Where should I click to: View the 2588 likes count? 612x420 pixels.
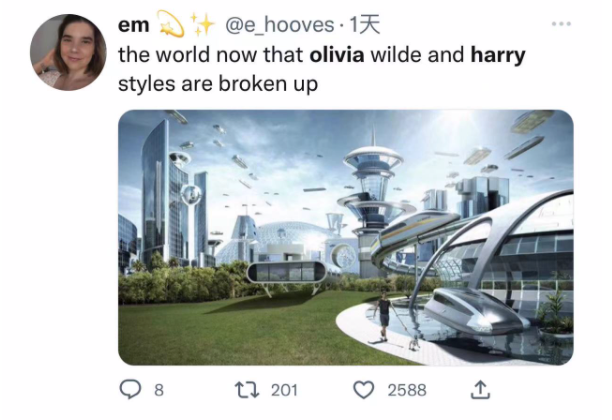407,390
